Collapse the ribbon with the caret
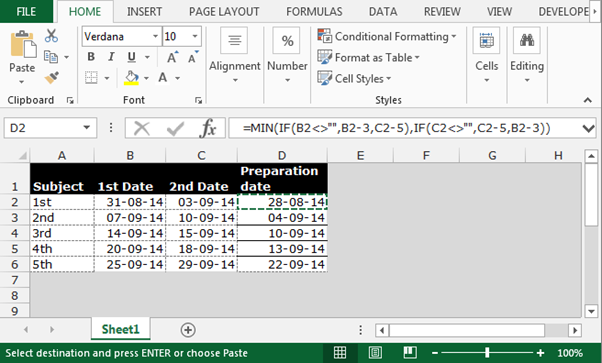Screen dimensions: 602x363 pyautogui.click(x=587, y=100)
